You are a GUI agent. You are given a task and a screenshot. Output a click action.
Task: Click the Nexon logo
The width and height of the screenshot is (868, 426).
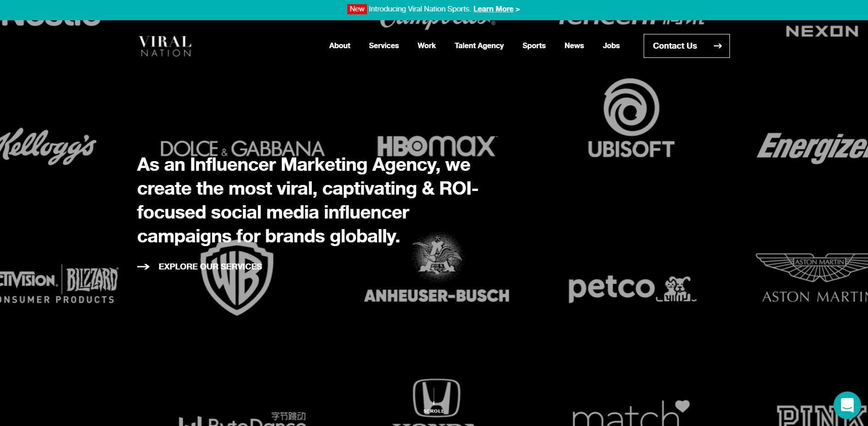click(822, 31)
